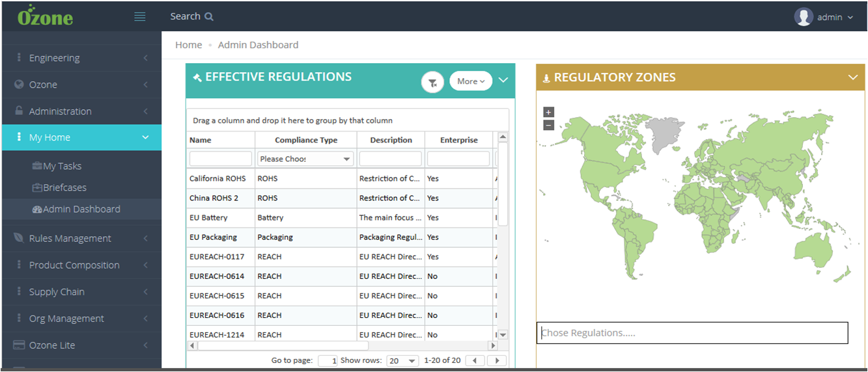Go to previous page arrow in grid
Image resolution: width=868 pixels, height=372 pixels.
point(475,360)
